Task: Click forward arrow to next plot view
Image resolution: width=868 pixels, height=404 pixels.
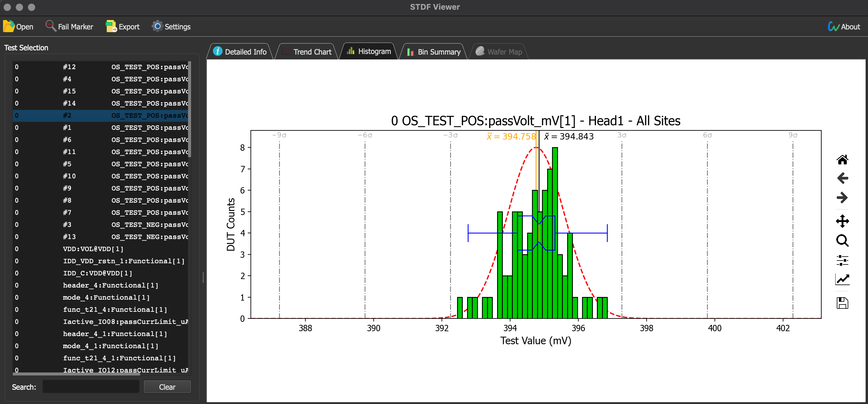Action: click(843, 197)
